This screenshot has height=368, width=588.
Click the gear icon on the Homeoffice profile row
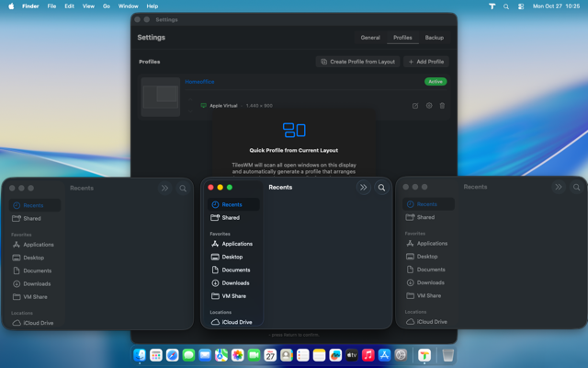tap(429, 106)
